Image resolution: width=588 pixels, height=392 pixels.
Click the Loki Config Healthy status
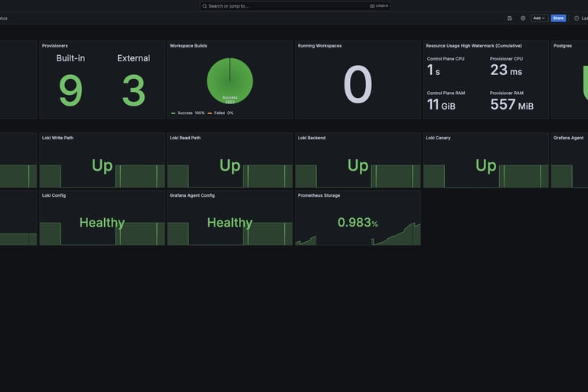[x=102, y=223]
